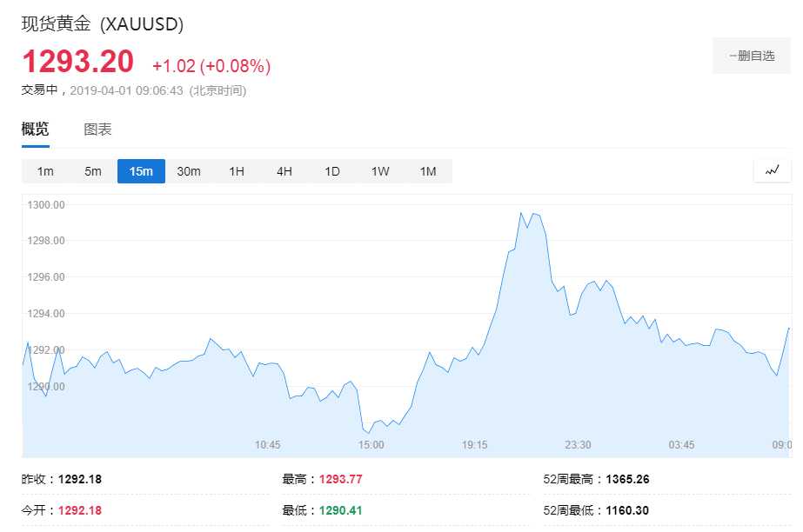
Task: Switch chart style using line chart icon
Action: tap(773, 171)
